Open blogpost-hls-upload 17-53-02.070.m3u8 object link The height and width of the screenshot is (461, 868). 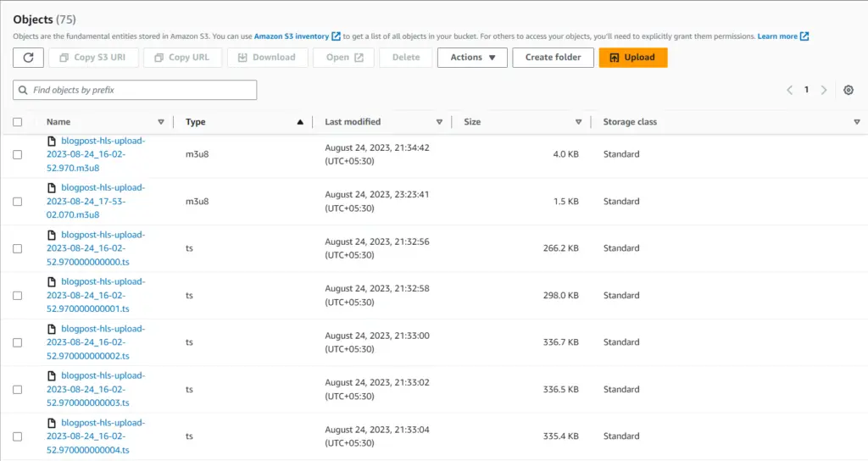[x=96, y=202]
